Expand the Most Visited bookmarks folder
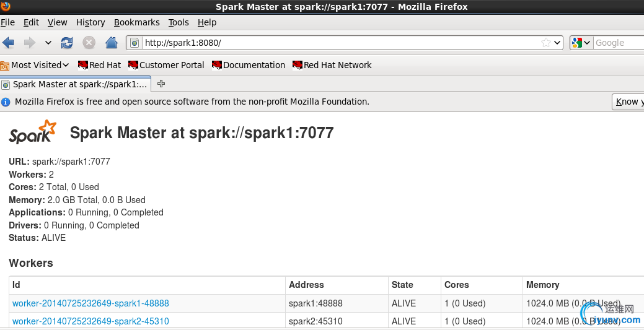 coord(35,65)
